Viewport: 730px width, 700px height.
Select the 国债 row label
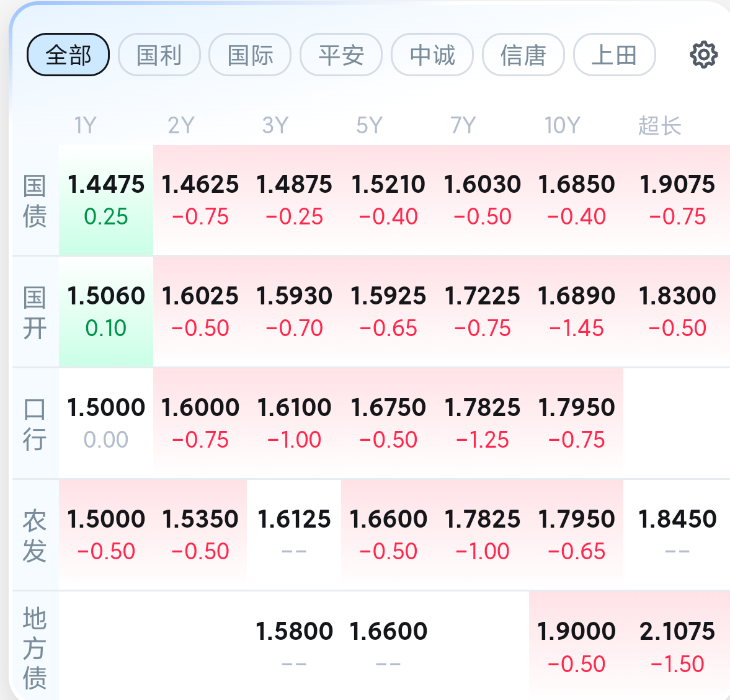point(35,201)
